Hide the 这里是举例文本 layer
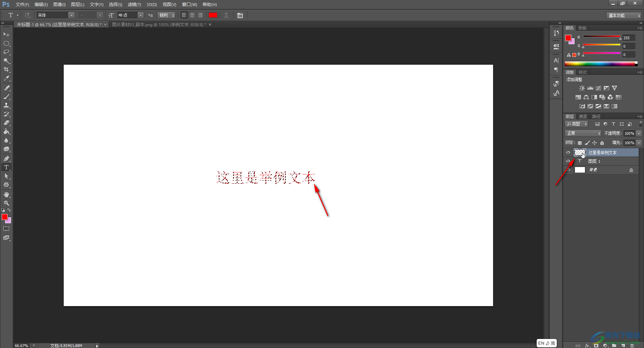The height and width of the screenshot is (348, 644). 568,153
